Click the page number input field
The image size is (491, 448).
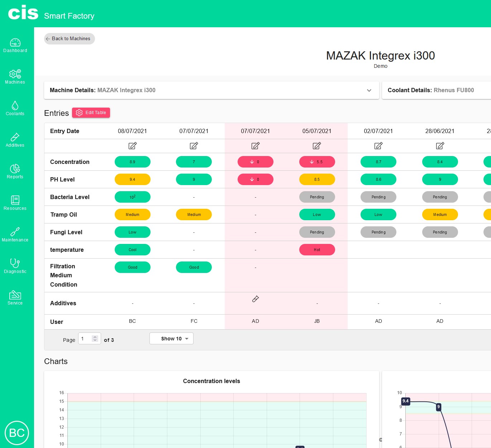tap(86, 339)
